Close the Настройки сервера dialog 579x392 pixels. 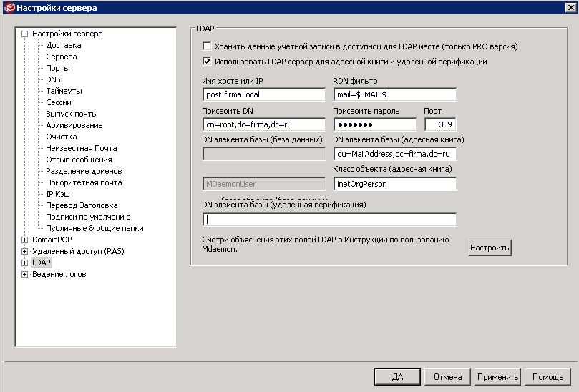570,7
